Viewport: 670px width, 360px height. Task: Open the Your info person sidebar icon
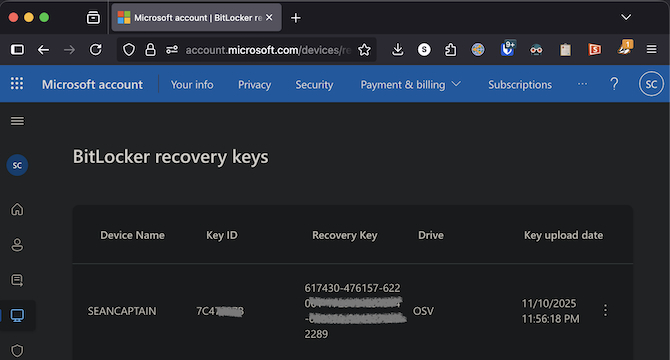tap(17, 245)
